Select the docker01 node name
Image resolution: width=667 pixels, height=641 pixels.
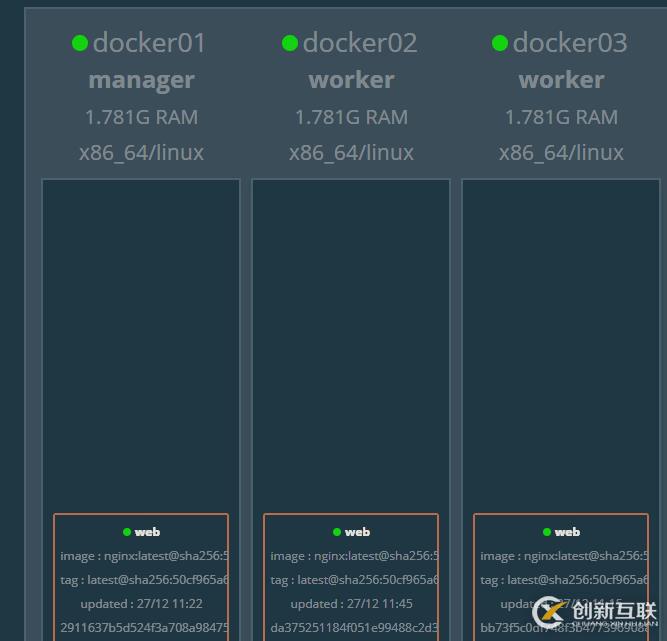[149, 43]
